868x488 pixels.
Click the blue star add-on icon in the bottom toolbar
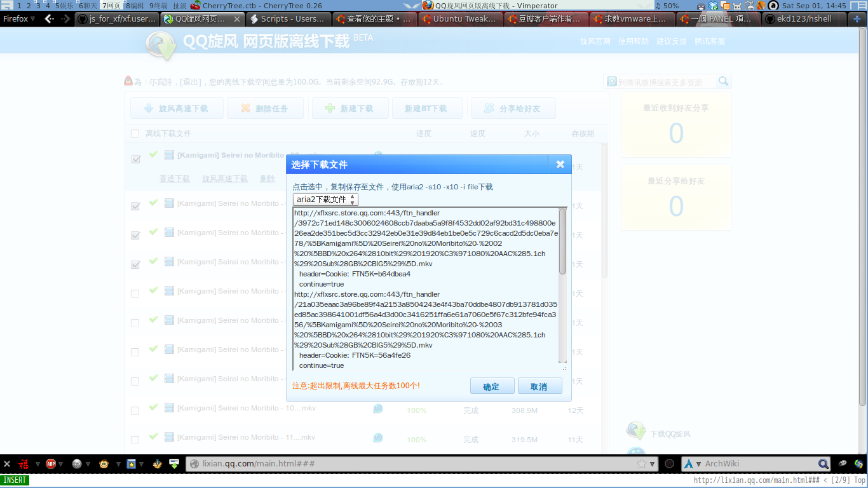132,464
